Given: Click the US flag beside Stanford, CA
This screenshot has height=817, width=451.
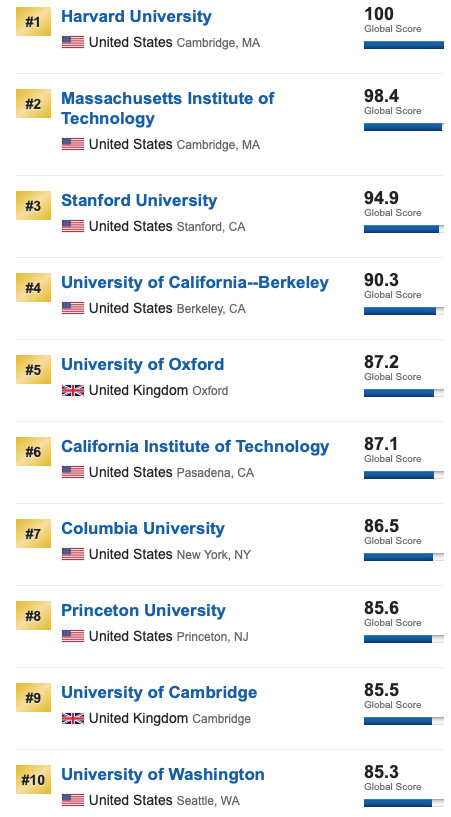Looking at the screenshot, I should pos(73,226).
